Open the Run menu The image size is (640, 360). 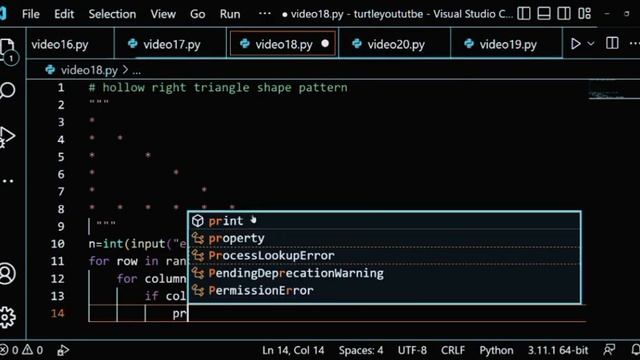(x=230, y=14)
